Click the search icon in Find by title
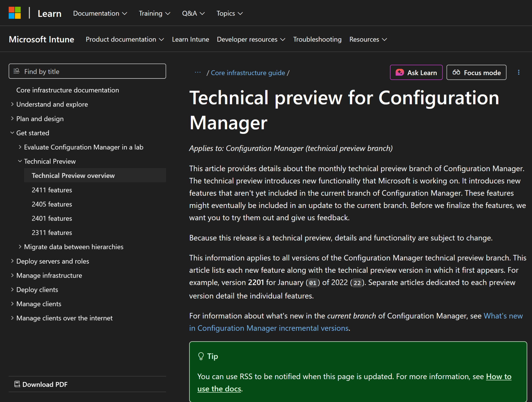This screenshot has width=532, height=402. coord(16,71)
